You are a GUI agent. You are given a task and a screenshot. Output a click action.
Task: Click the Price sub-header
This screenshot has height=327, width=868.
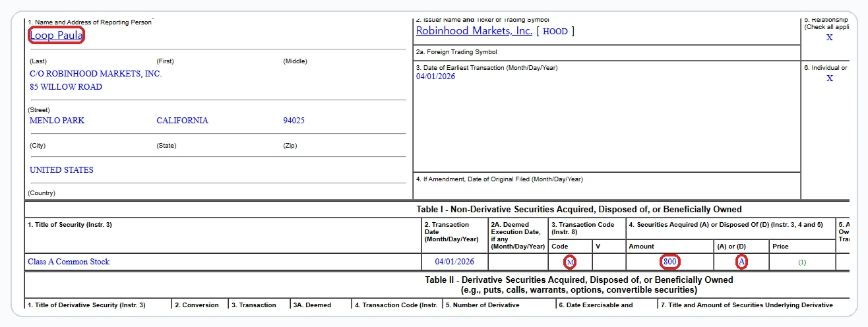click(780, 247)
